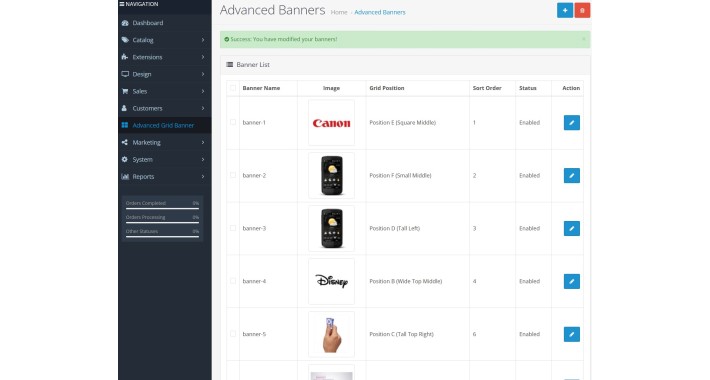Screen dimensions: 710x380
Task: Sort by Status column header
Action: pos(528,88)
